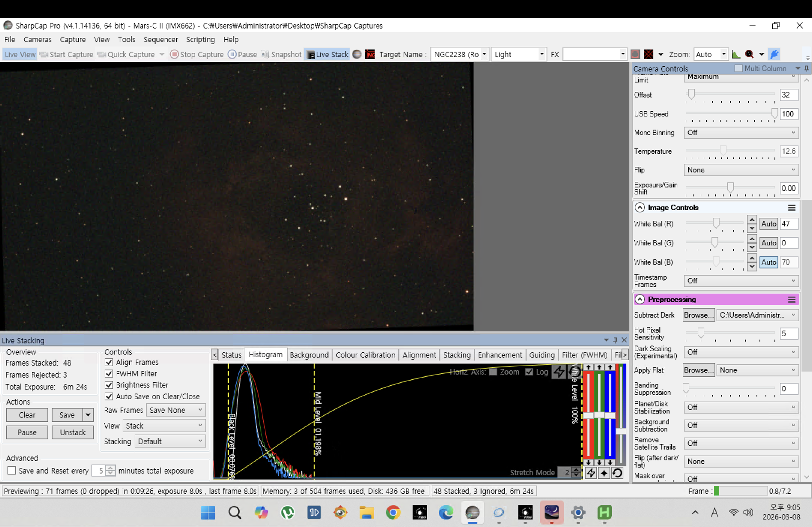Expand the Mono Binning dropdown
The height and width of the screenshot is (527, 812).
point(741,133)
